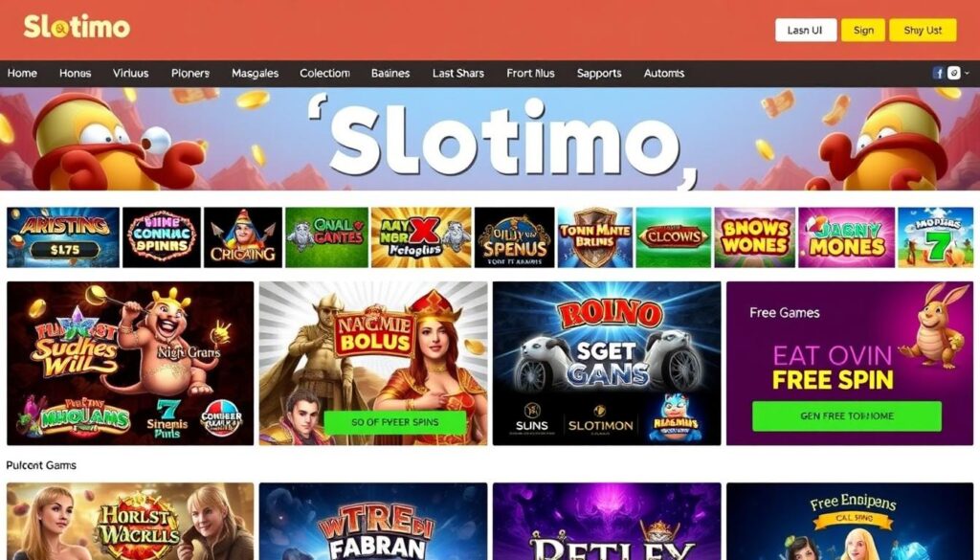This screenshot has height=560, width=980.
Task: Open the Aristing $175 game thumbnail
Action: 63,237
